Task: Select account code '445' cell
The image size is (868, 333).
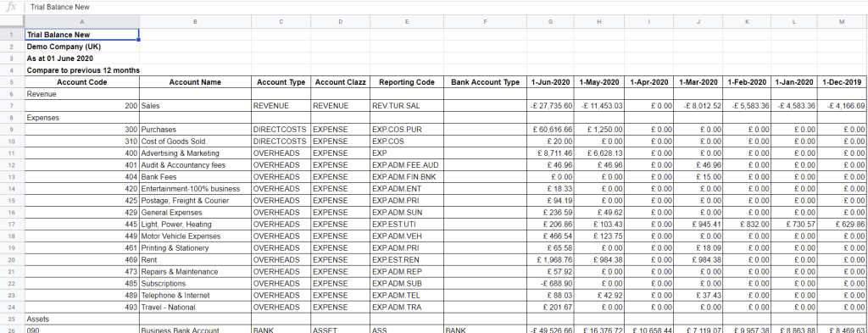Action: click(82, 225)
